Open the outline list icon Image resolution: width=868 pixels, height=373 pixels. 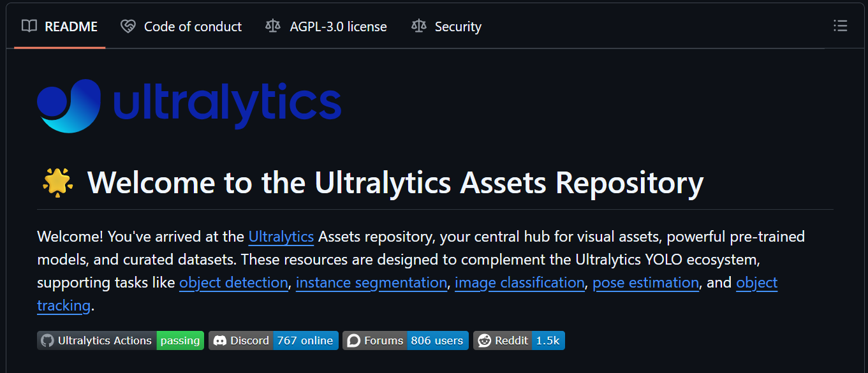click(x=840, y=26)
